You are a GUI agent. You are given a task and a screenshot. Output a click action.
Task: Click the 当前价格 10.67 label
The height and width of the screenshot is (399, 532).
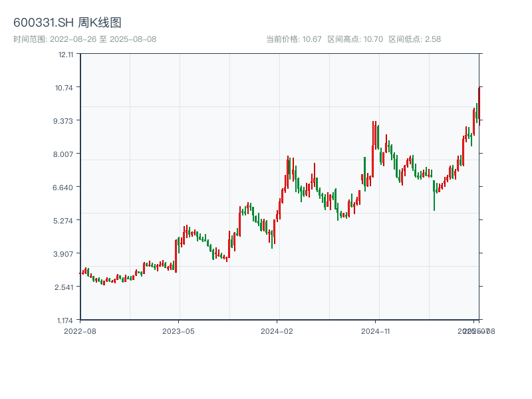point(293,39)
